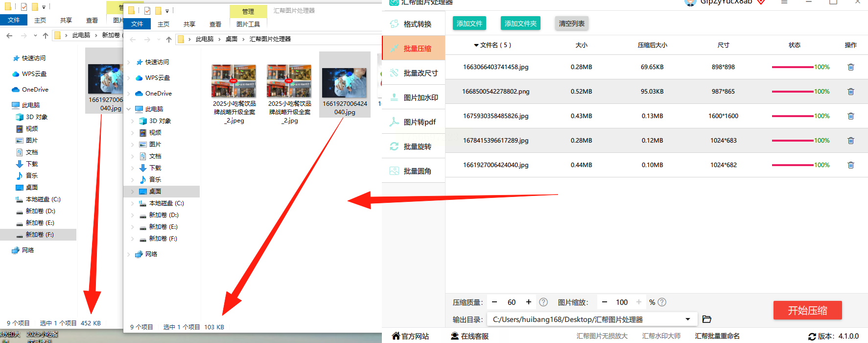Click the compression quality help question icon
The height and width of the screenshot is (343, 868).
click(x=543, y=302)
